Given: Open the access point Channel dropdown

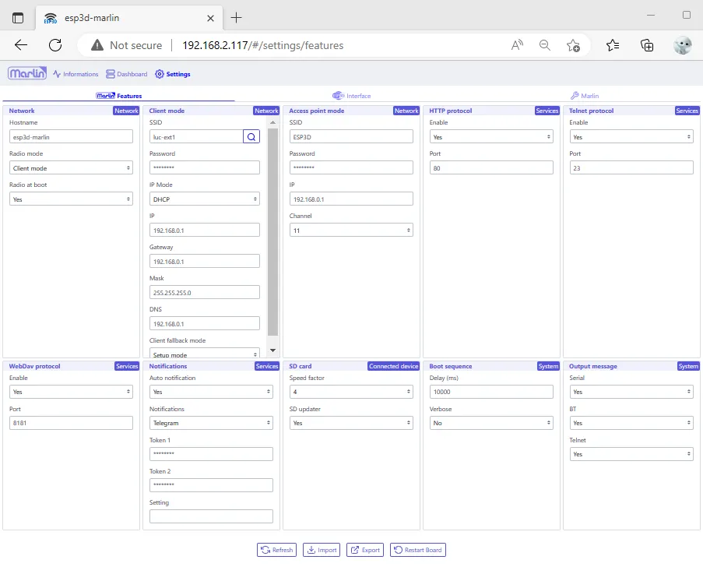Looking at the screenshot, I should 351,231.
